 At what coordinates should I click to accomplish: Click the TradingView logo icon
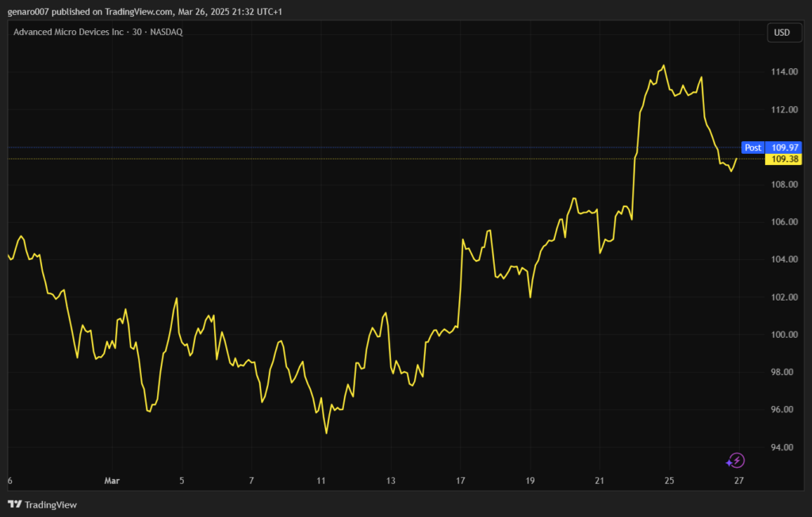tap(14, 504)
